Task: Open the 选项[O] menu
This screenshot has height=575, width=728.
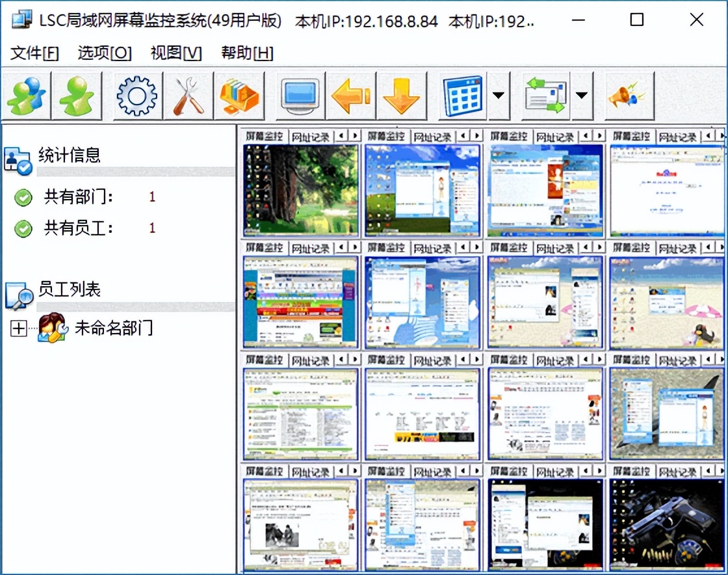Action: [105, 53]
